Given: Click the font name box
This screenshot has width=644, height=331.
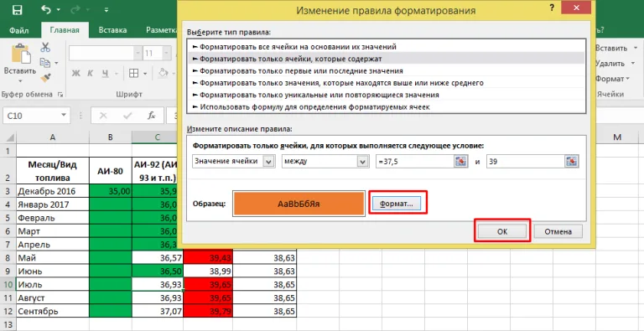Looking at the screenshot, I should tap(101, 54).
